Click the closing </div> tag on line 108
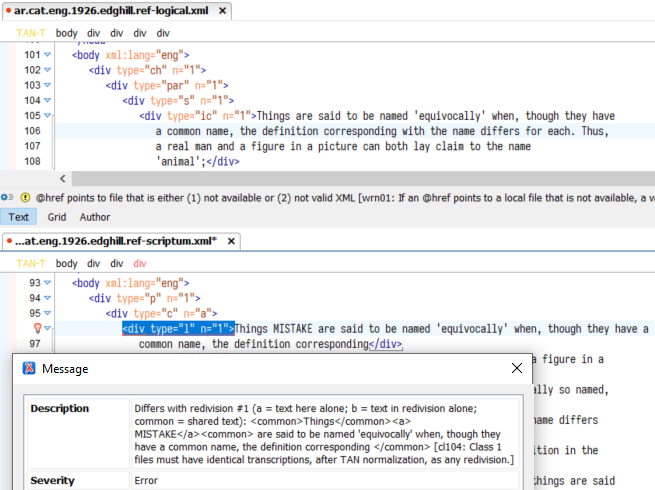Image resolution: width=655 pixels, height=490 pixels. coord(223,162)
